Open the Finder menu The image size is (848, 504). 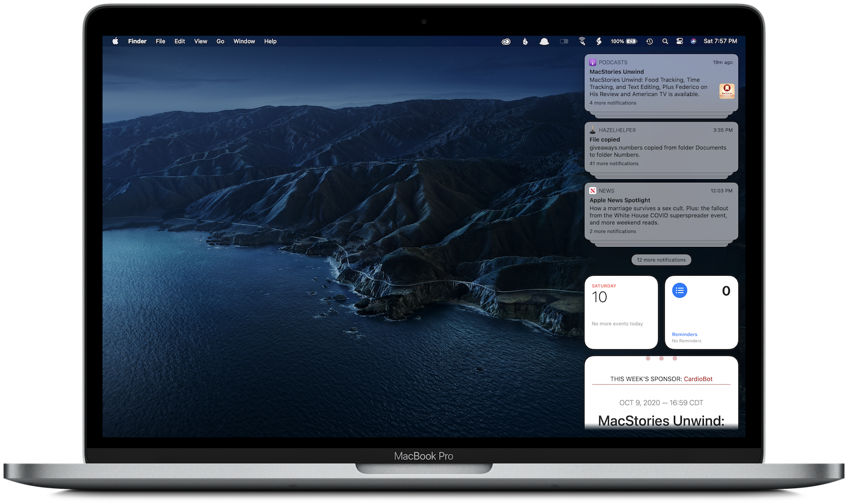click(137, 41)
